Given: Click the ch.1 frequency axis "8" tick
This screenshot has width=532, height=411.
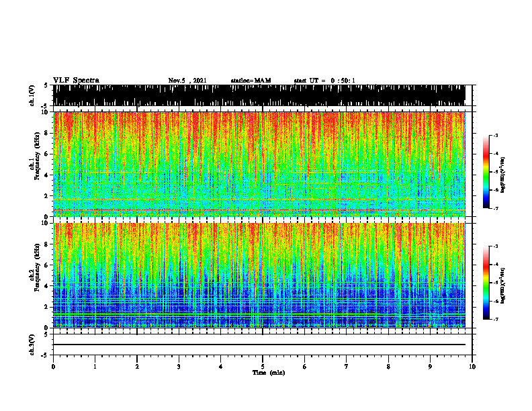Looking at the screenshot, I should [x=46, y=133].
